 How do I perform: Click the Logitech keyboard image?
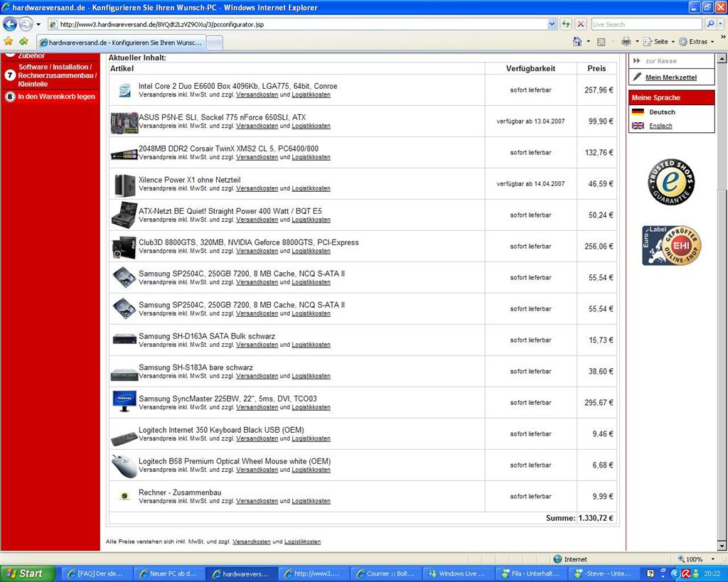tap(124, 438)
